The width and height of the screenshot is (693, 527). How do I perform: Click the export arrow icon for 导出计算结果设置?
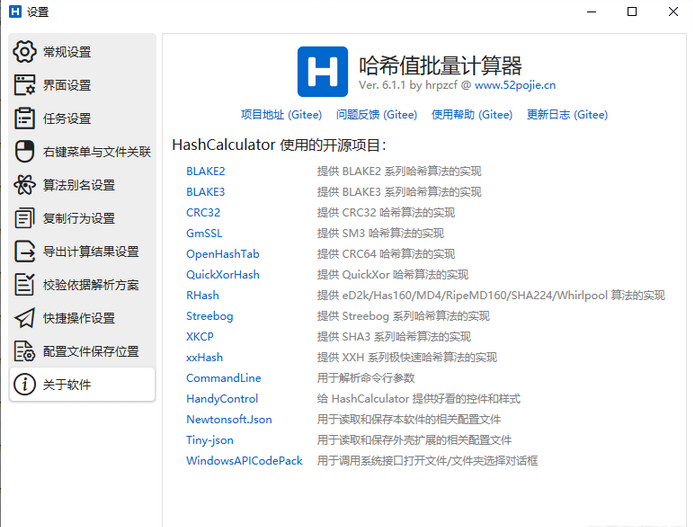coord(24,252)
